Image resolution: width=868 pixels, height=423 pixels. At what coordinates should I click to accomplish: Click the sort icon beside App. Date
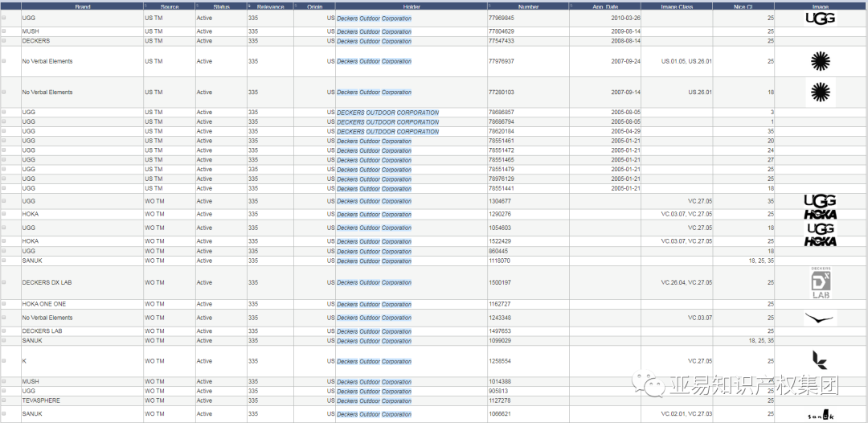point(572,6)
